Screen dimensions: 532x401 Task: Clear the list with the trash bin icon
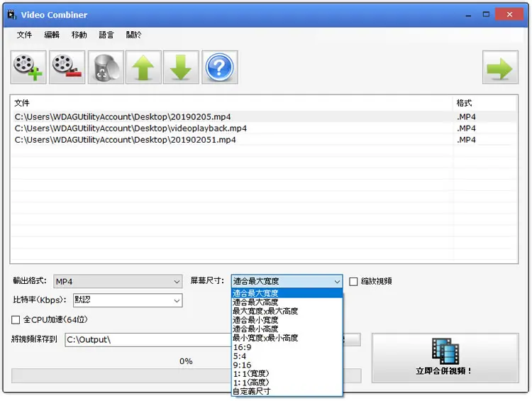[106, 67]
